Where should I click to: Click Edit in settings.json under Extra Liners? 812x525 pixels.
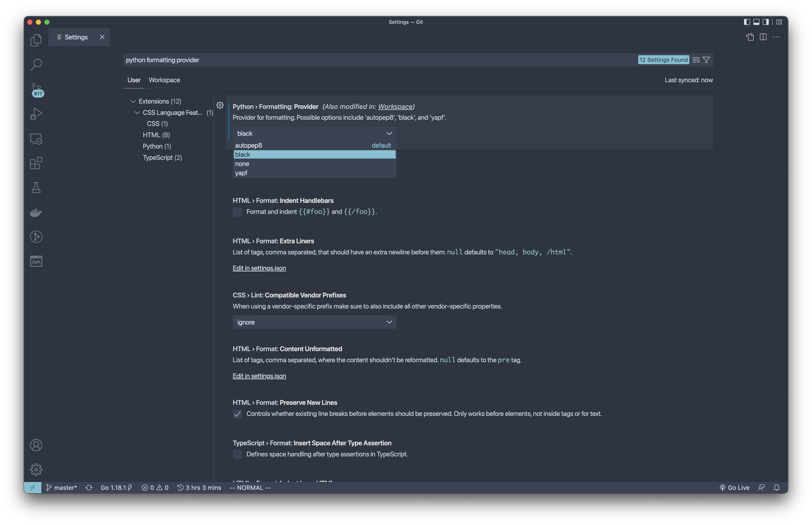pos(259,268)
